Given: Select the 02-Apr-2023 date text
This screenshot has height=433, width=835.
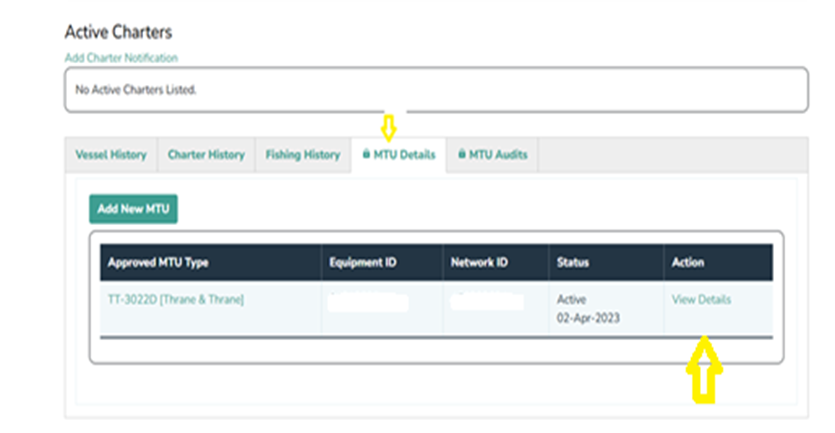Looking at the screenshot, I should click(x=588, y=318).
